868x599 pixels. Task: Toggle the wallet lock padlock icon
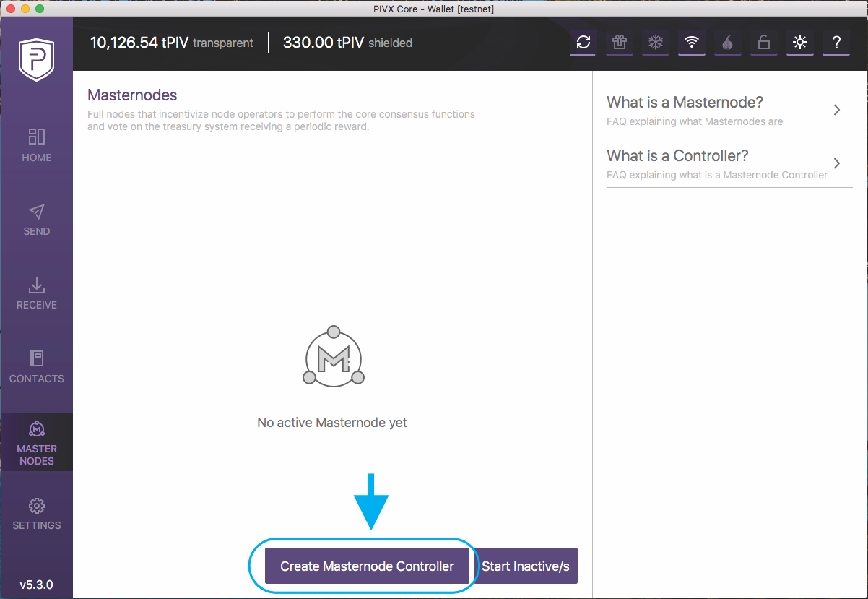pyautogui.click(x=763, y=43)
